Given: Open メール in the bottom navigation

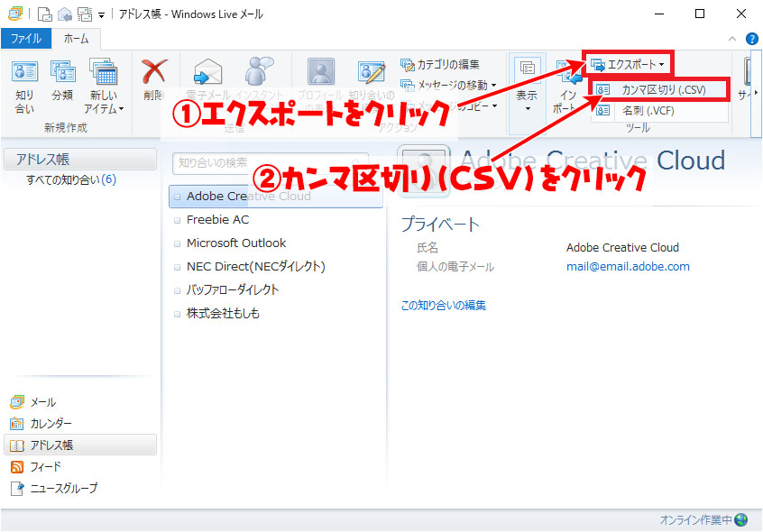Looking at the screenshot, I should coord(33,402).
